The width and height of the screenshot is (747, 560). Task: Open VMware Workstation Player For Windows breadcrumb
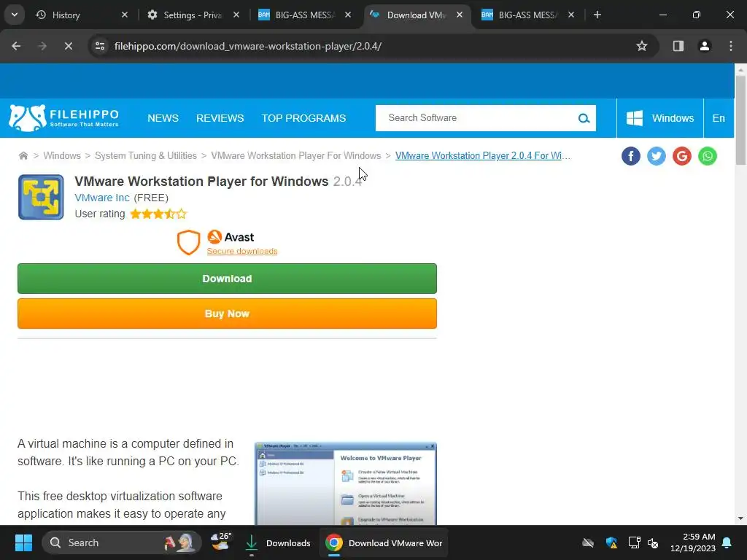pyautogui.click(x=296, y=156)
